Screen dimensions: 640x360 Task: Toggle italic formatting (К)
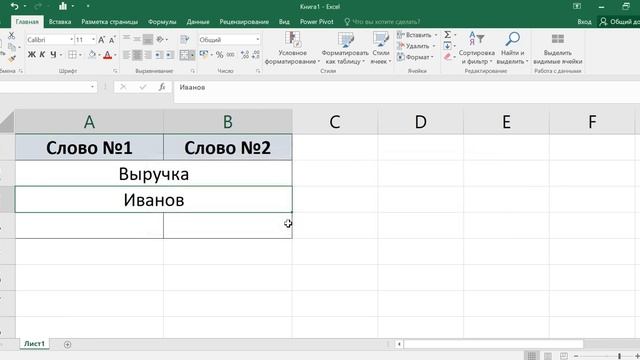click(42, 55)
